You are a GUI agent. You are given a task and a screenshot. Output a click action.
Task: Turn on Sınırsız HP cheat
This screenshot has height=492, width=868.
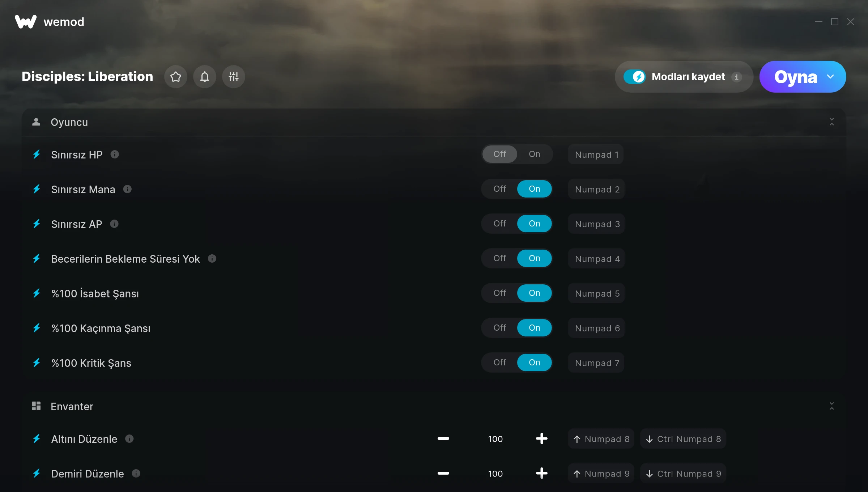coord(535,154)
